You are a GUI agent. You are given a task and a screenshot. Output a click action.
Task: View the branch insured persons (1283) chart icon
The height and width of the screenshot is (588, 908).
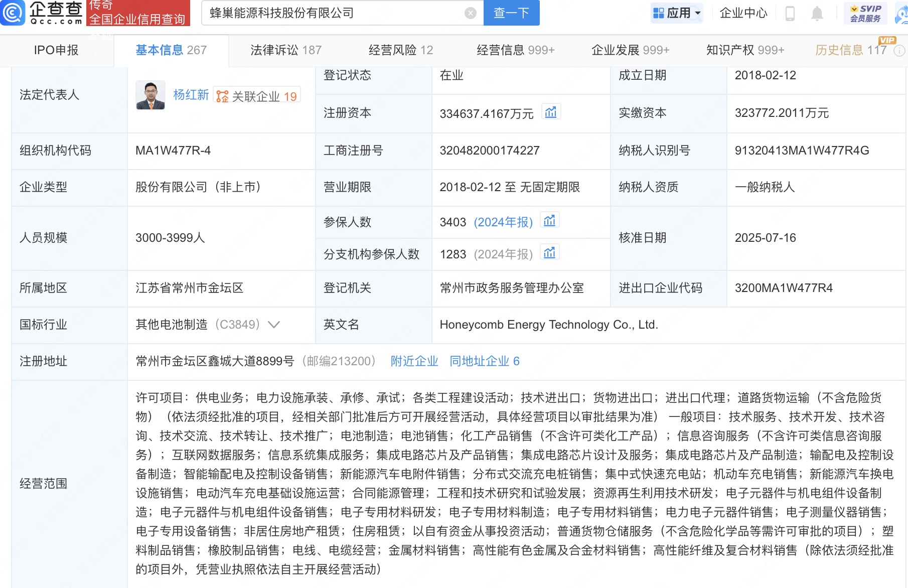tap(550, 252)
